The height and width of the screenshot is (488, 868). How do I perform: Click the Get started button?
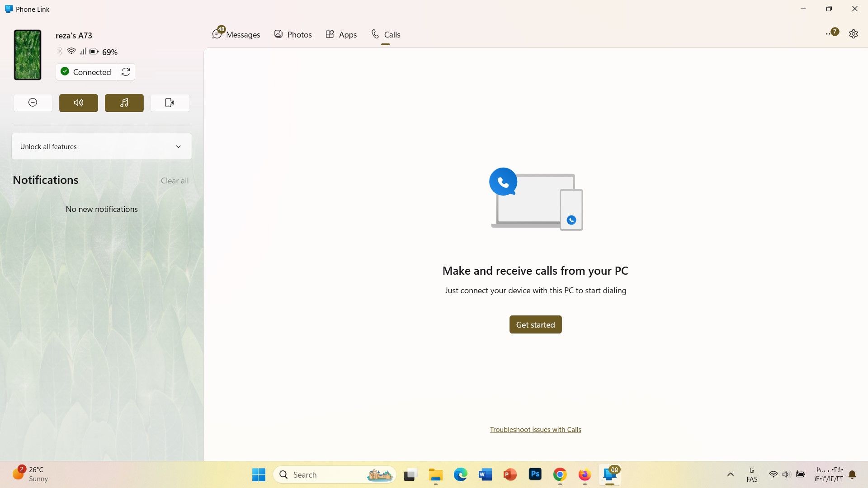(536, 324)
